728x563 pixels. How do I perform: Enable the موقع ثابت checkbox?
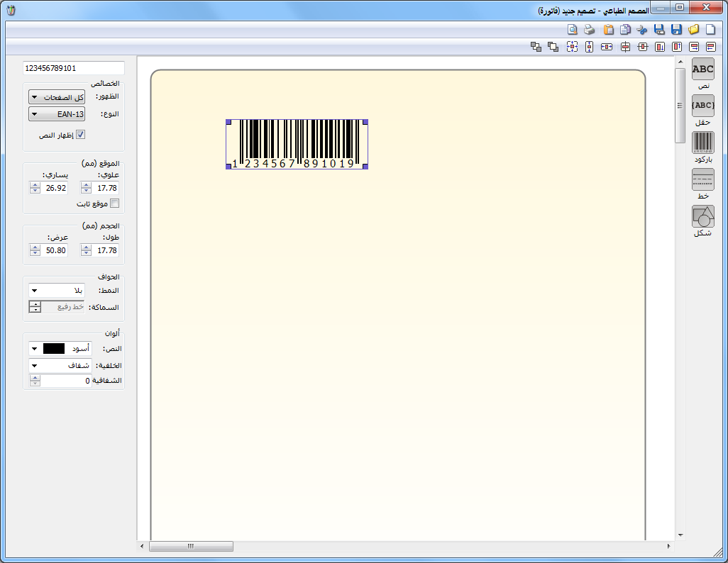pos(114,204)
